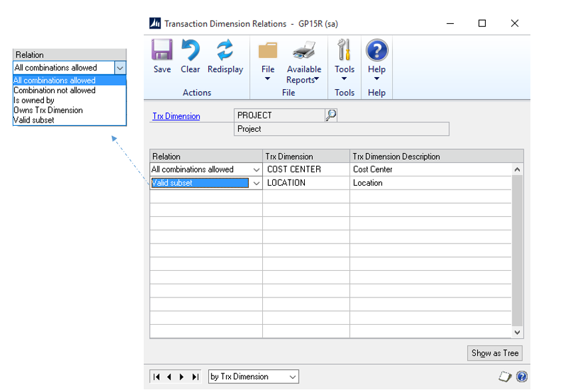Screen dimensions: 575x392
Task: Open Relation dropdown for LOCATION row
Action: tap(256, 183)
